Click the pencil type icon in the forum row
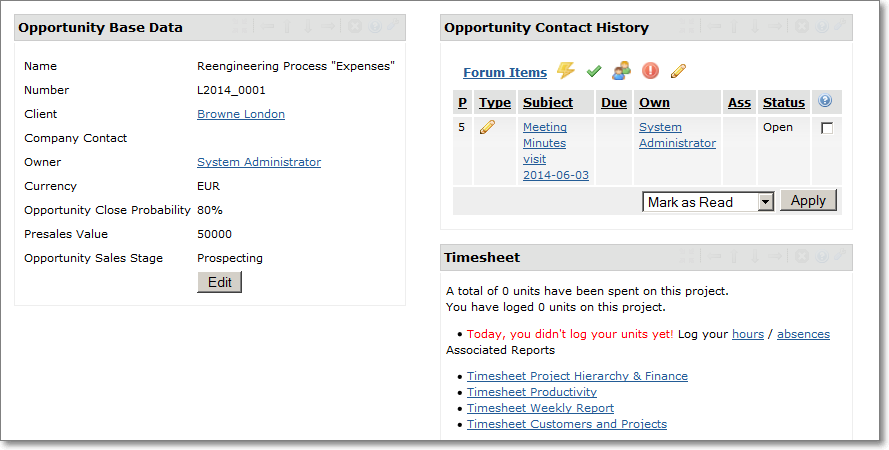Screen dimensions: 889x450 point(488,127)
